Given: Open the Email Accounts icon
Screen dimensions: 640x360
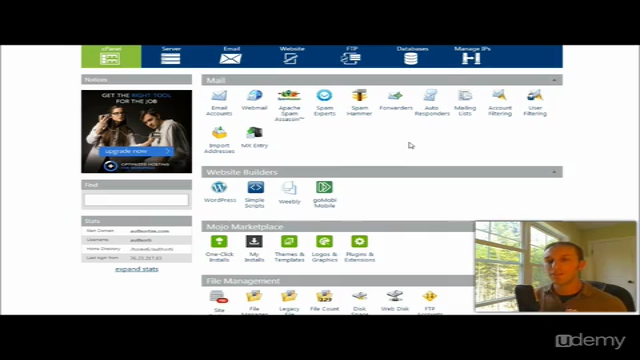Looking at the screenshot, I should pyautogui.click(x=219, y=102).
